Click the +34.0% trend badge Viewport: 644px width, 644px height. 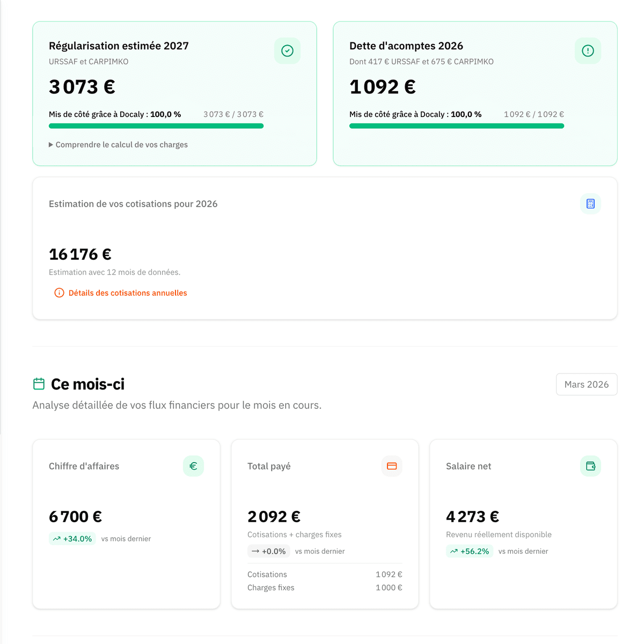72,539
